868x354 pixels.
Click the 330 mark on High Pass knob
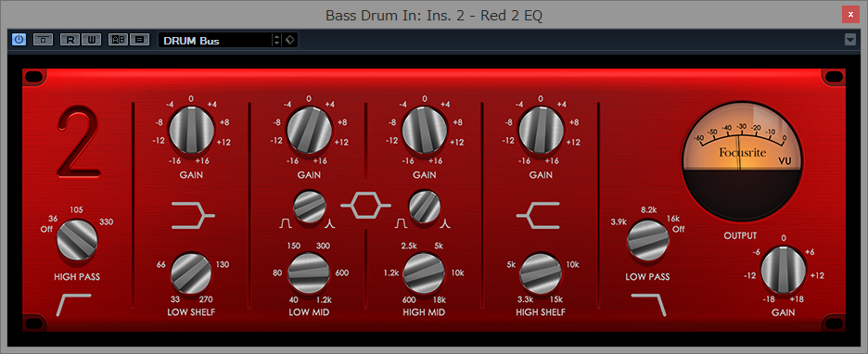tap(107, 221)
